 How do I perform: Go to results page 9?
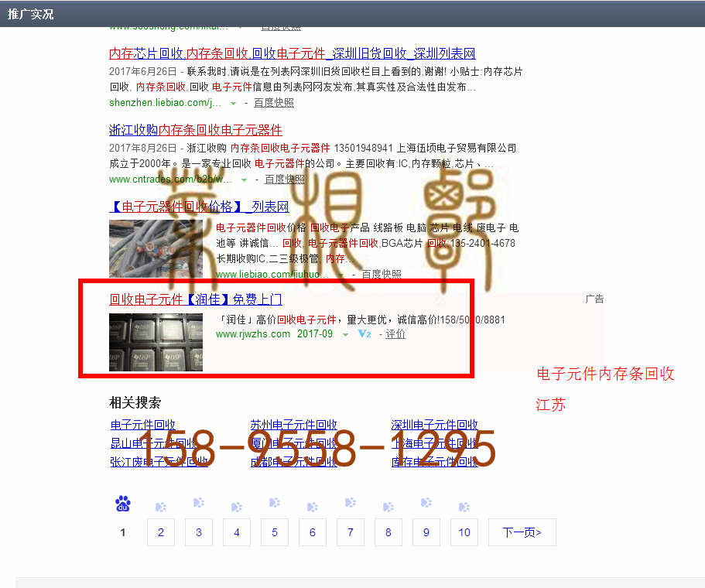(426, 532)
